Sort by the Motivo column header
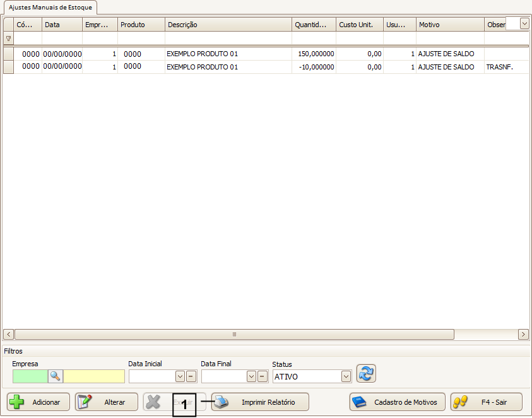The image size is (532, 418). pos(449,25)
